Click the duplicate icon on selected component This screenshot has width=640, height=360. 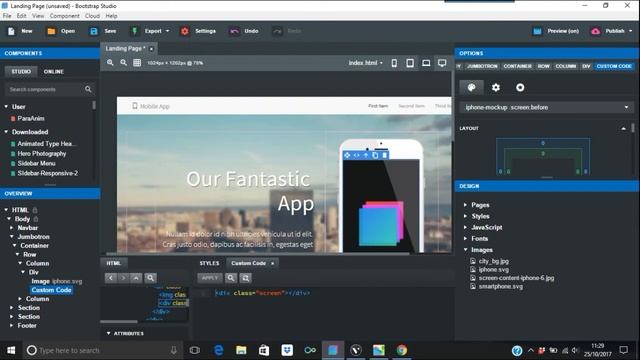click(x=375, y=155)
